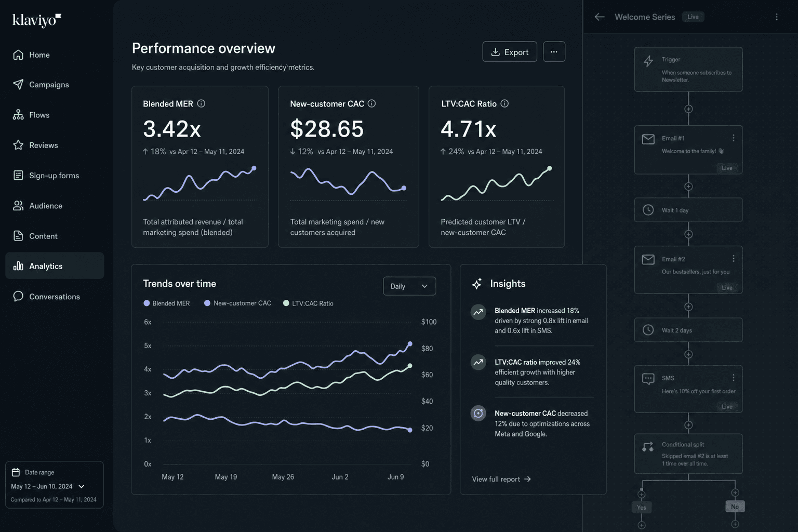Go back from Welcome Series flow
The width and height of the screenshot is (798, 532).
tap(600, 17)
